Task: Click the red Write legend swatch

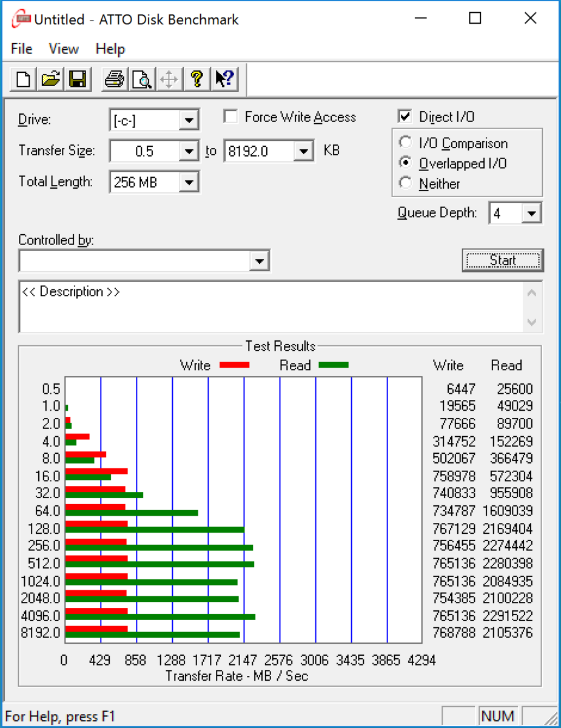Action: (x=235, y=365)
